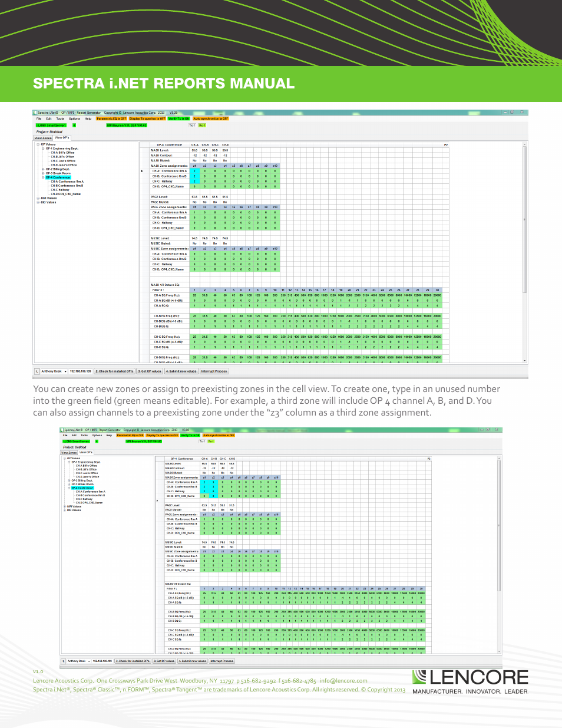Click cyan z2 cell for CH-A Conference Rm A, lower
Viewport: 562px width, 728px height.
(214, 482)
